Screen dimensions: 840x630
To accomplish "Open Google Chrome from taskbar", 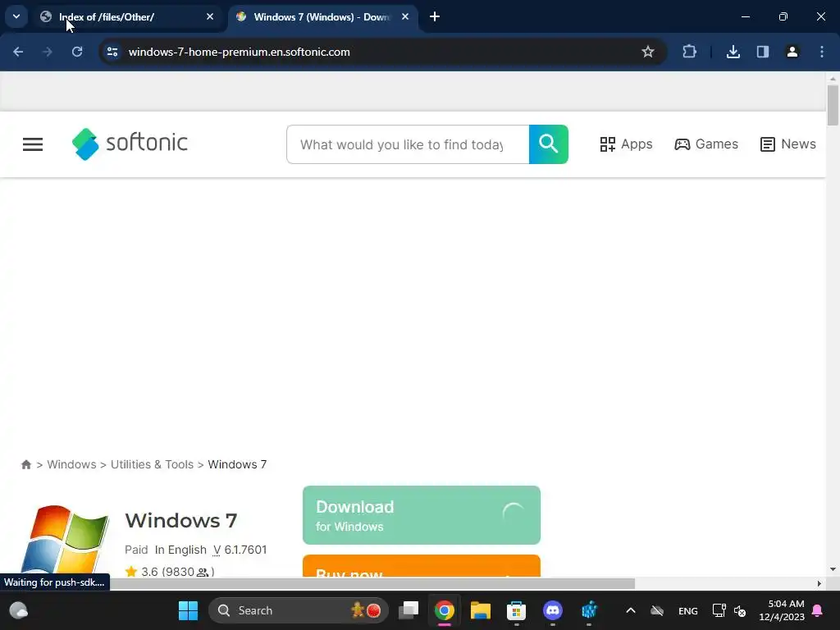I will [x=445, y=610].
